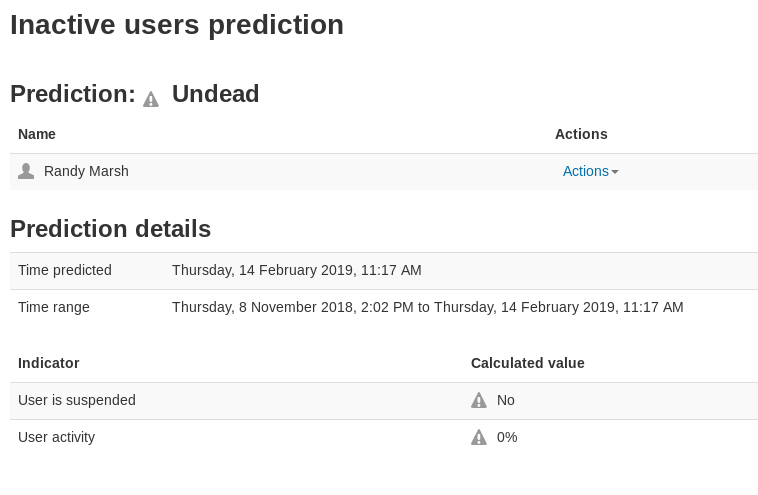Click the User activity indicator row
The height and width of the screenshot is (495, 758).
tap(384, 437)
